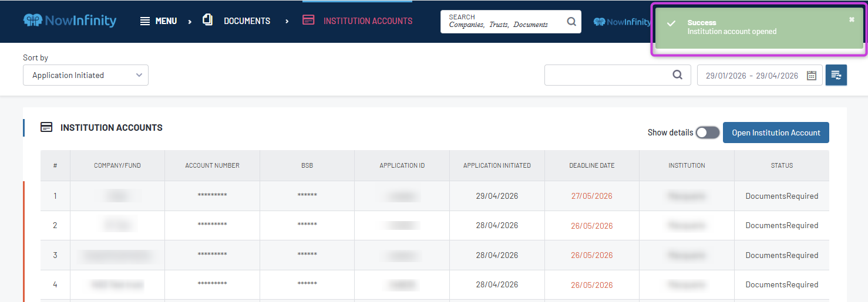Open the 29/01/2026 - 29/04/2026 date range picker
The image size is (868, 302).
pos(752,76)
